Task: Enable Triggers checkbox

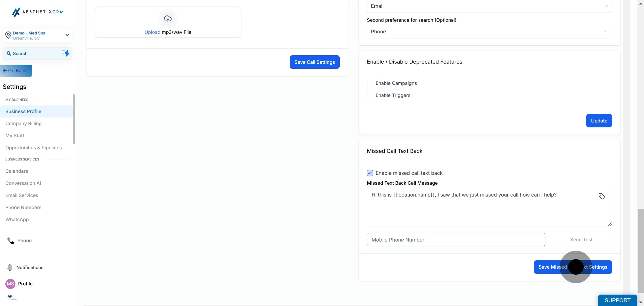Action: 370,96
